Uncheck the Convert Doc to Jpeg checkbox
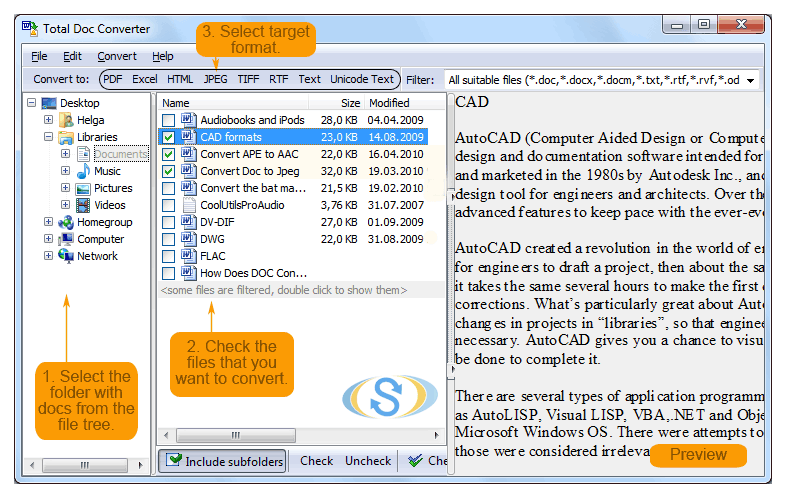Screen dimensions: 786x498 tap(168, 172)
